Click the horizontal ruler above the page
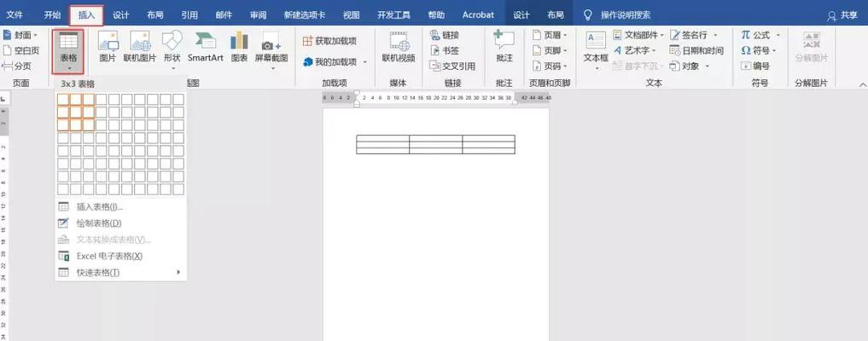This screenshot has height=341, width=868. [x=436, y=98]
